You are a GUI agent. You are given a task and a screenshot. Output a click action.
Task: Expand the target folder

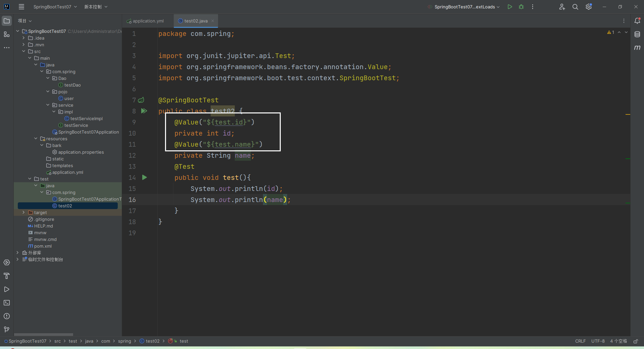pos(23,212)
